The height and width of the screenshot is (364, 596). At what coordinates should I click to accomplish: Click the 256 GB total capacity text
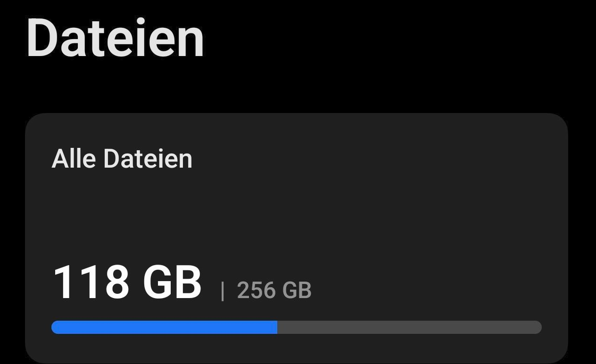coord(274,290)
